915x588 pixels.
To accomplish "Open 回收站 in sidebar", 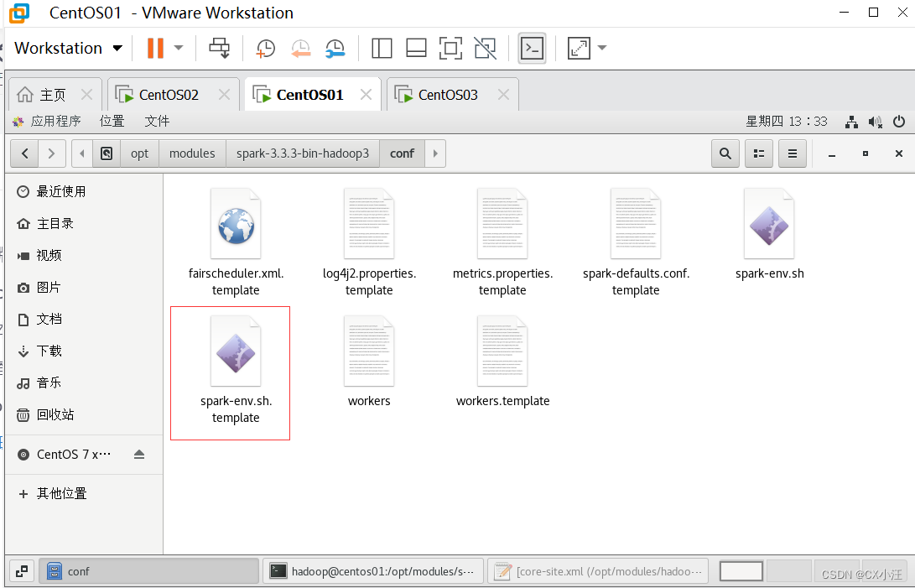I will 84,414.
